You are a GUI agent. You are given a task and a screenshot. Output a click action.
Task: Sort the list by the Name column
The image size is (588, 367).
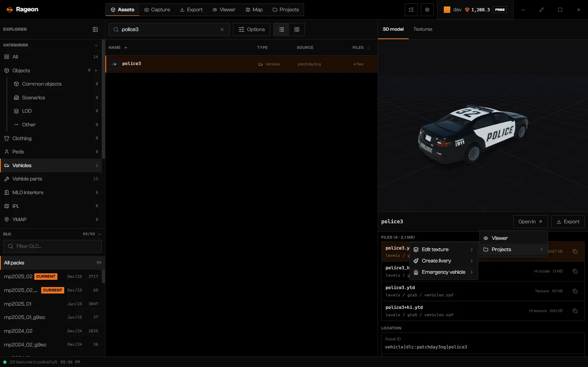click(x=118, y=48)
